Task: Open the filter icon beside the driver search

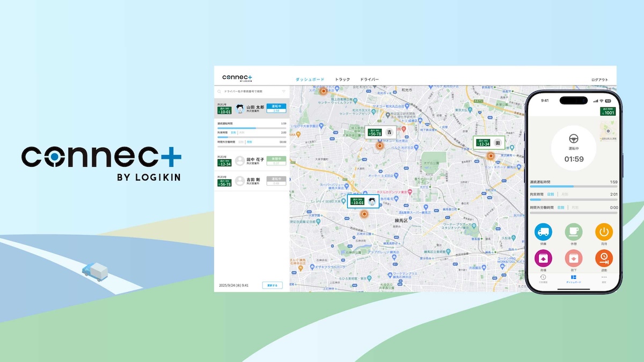Action: tap(284, 92)
